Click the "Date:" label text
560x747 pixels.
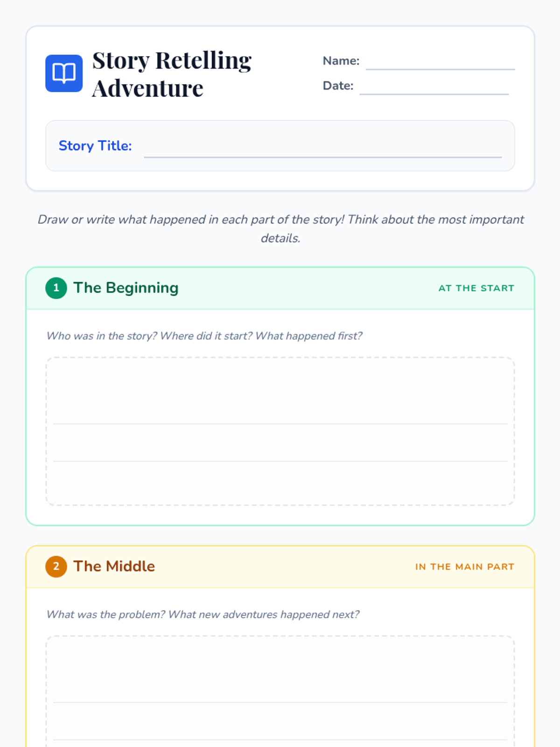pos(338,86)
